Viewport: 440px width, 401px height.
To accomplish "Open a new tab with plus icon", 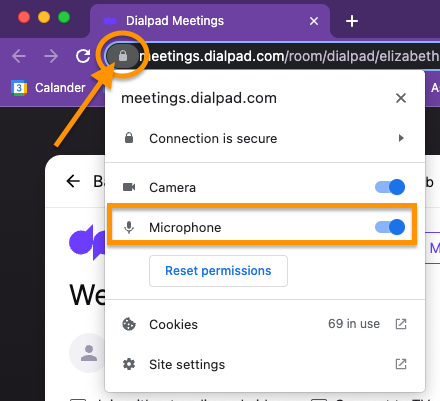I will point(352,21).
